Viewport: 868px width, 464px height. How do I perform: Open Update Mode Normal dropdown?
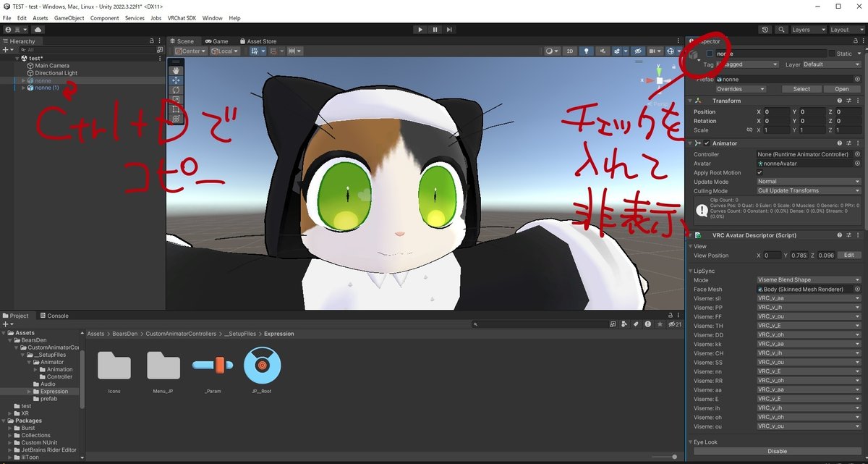[x=809, y=182]
